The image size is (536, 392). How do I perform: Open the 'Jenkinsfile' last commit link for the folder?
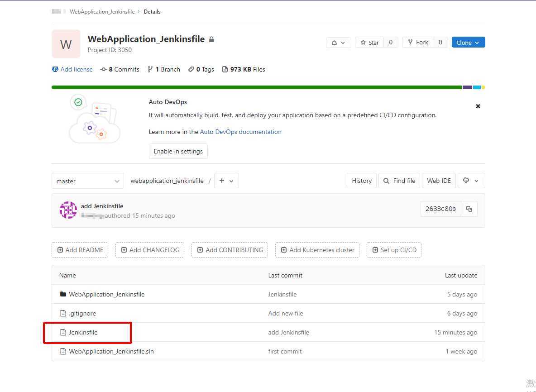(x=282, y=294)
